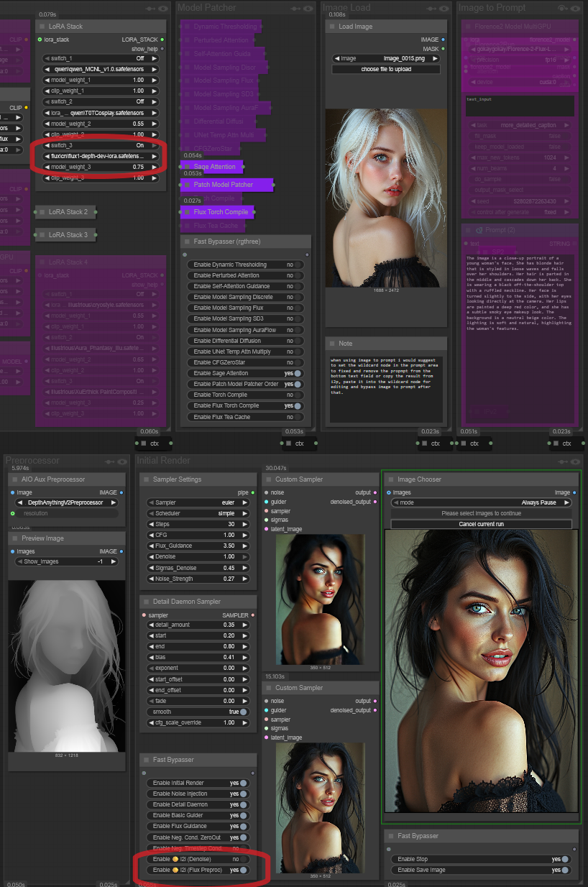Click Flux Torch Compile node's collapse square
The image size is (588, 887).
point(187,212)
